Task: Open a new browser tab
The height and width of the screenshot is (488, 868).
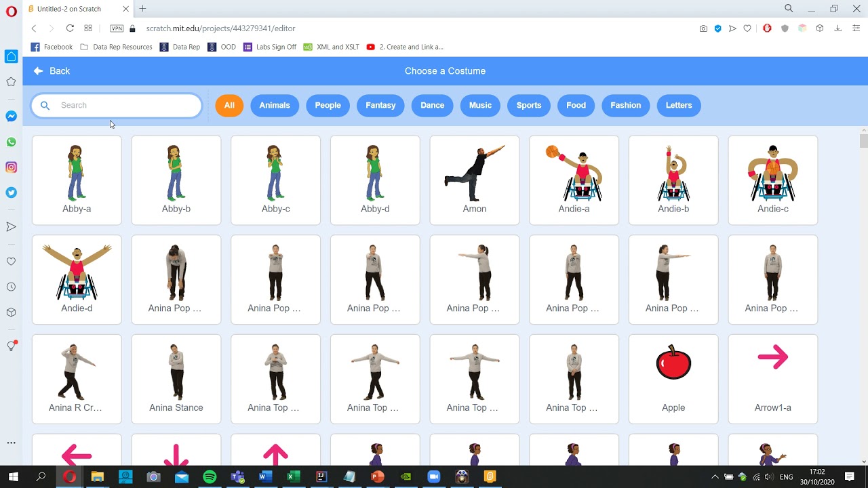Action: tap(142, 9)
